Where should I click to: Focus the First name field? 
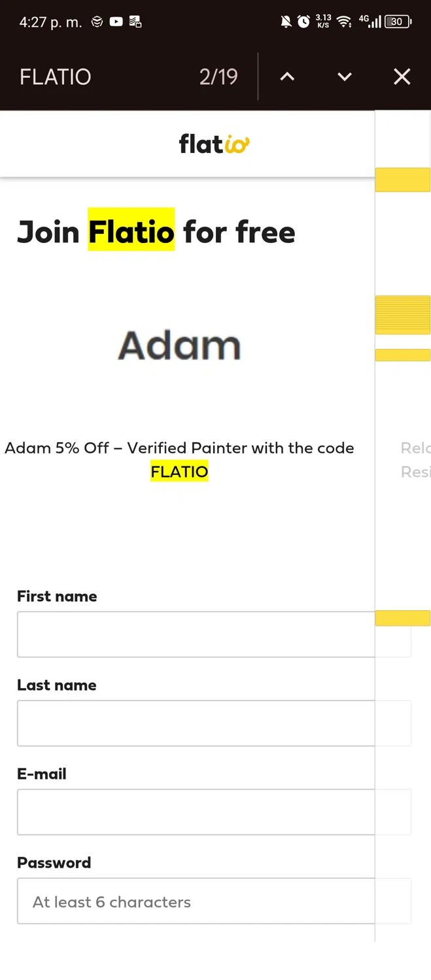coord(214,634)
